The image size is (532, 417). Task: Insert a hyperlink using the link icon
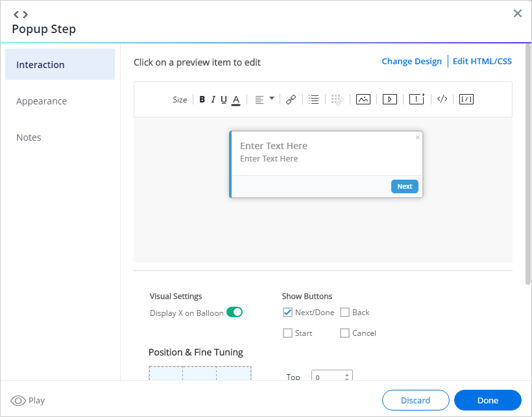291,99
